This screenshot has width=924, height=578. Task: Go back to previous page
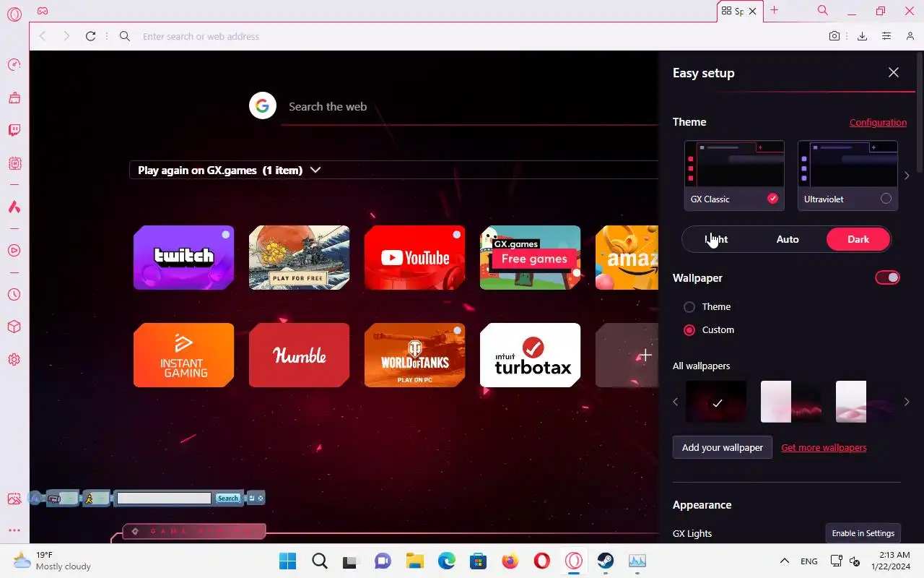[x=43, y=36]
